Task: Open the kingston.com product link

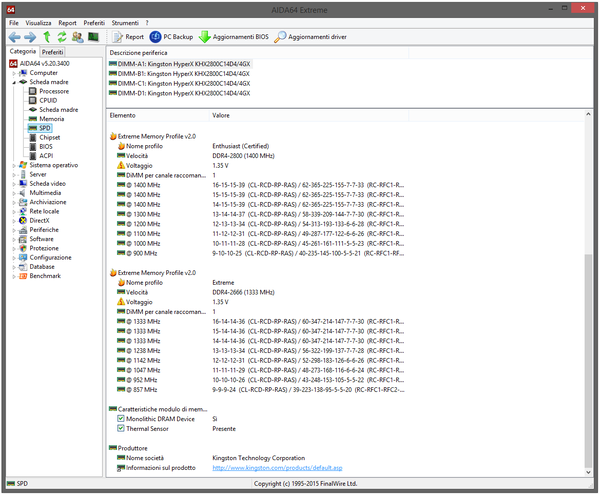Action: pos(277,468)
